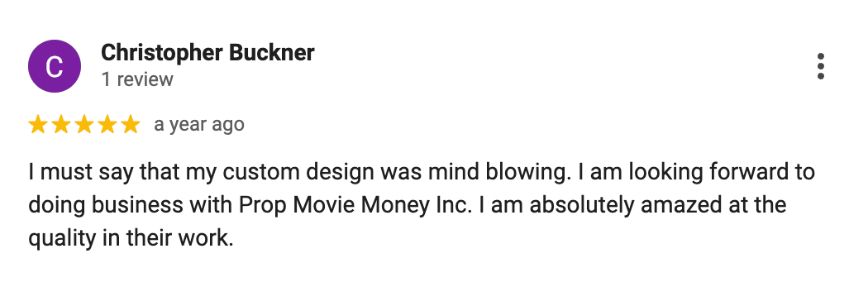Click the first name 'Christopher' in the header
The image size is (868, 306).
[x=162, y=53]
